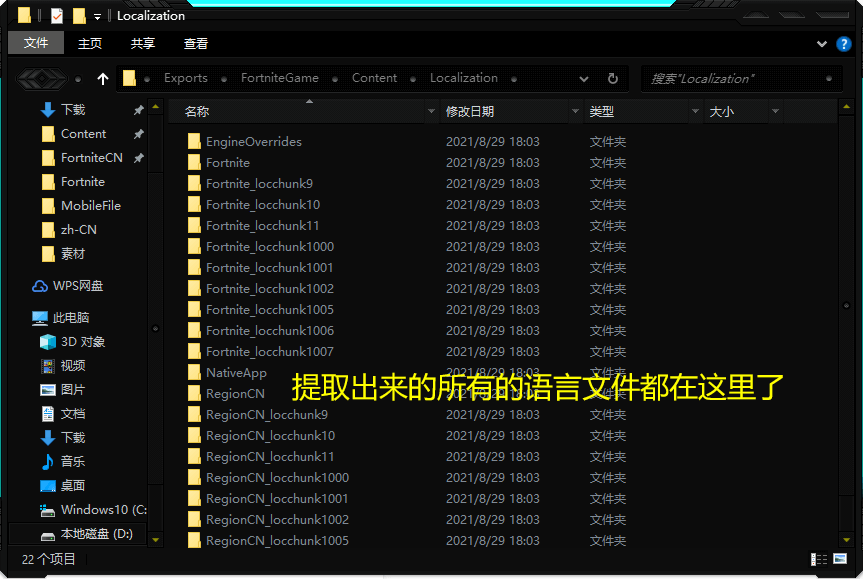The width and height of the screenshot is (863, 579).
Task: Open the 音乐 music note icon
Action: click(x=48, y=462)
